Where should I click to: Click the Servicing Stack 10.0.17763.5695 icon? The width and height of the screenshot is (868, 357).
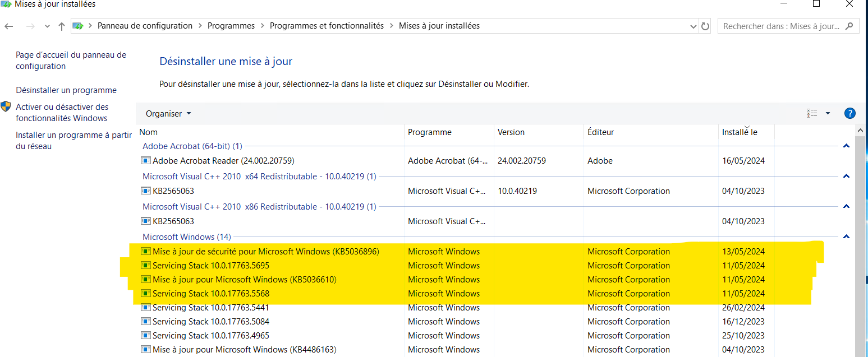(x=146, y=266)
